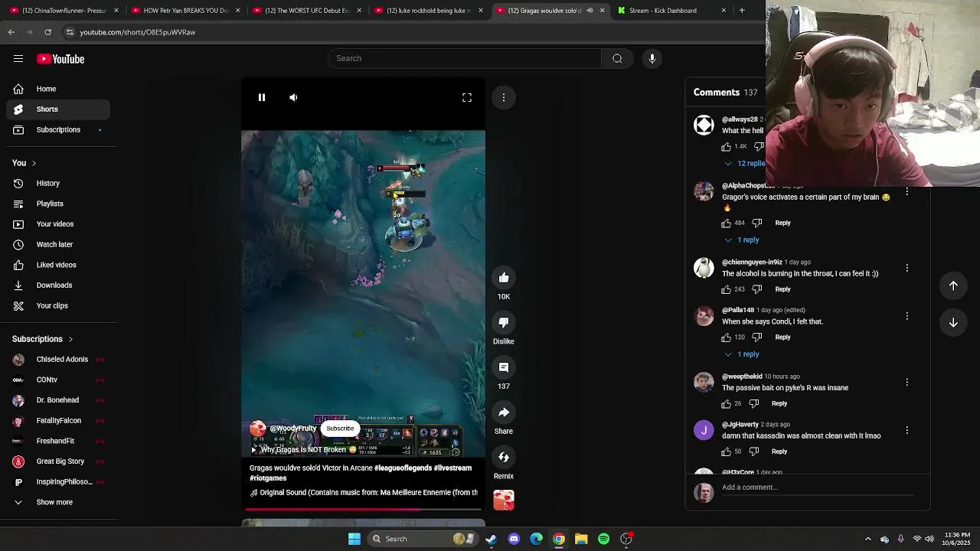Reply to the @chiennguyen-in9iz comment
Screen dimensions: 980x551
click(x=782, y=289)
